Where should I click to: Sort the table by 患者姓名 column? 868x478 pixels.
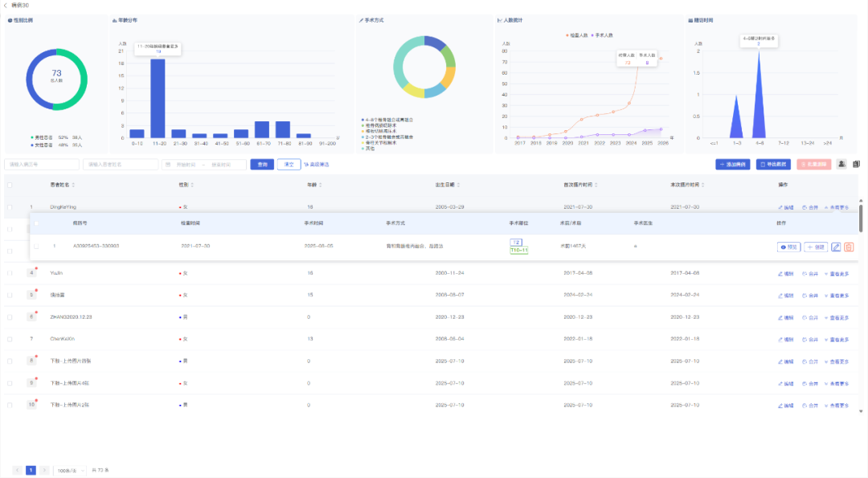(x=74, y=185)
